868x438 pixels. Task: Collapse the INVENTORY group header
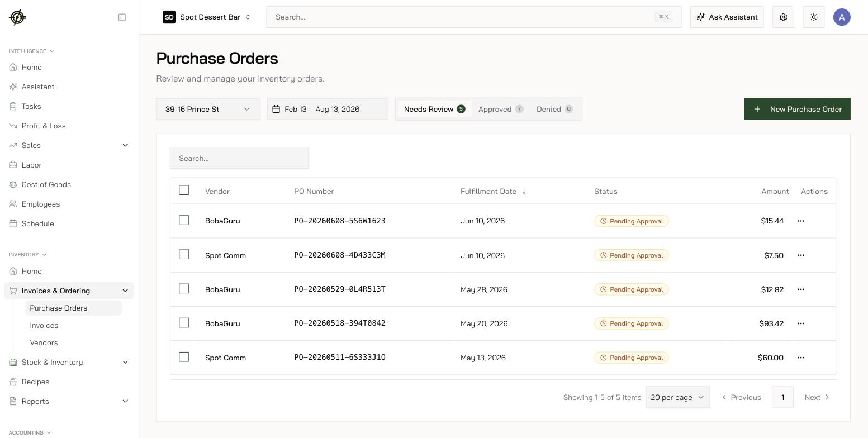click(27, 254)
